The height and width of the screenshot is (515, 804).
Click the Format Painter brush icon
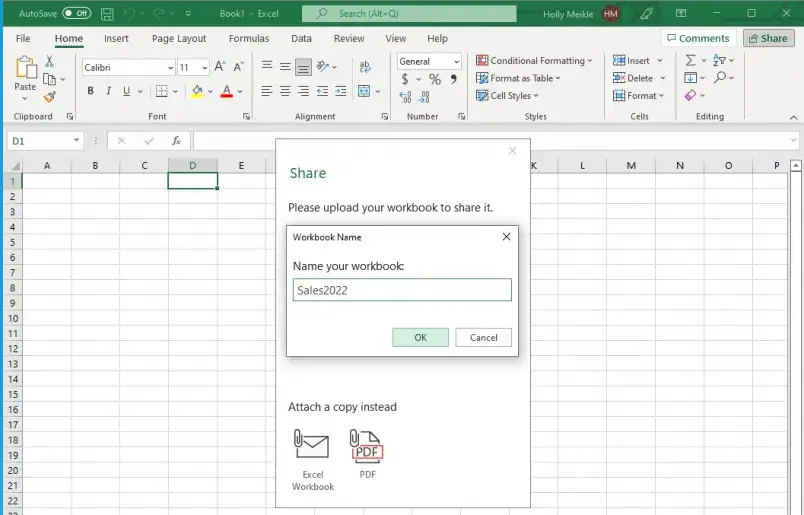[x=49, y=97]
